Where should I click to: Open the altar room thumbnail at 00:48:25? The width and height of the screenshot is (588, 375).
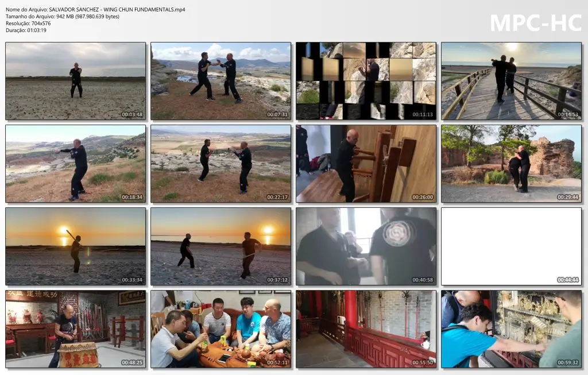[x=75, y=329]
